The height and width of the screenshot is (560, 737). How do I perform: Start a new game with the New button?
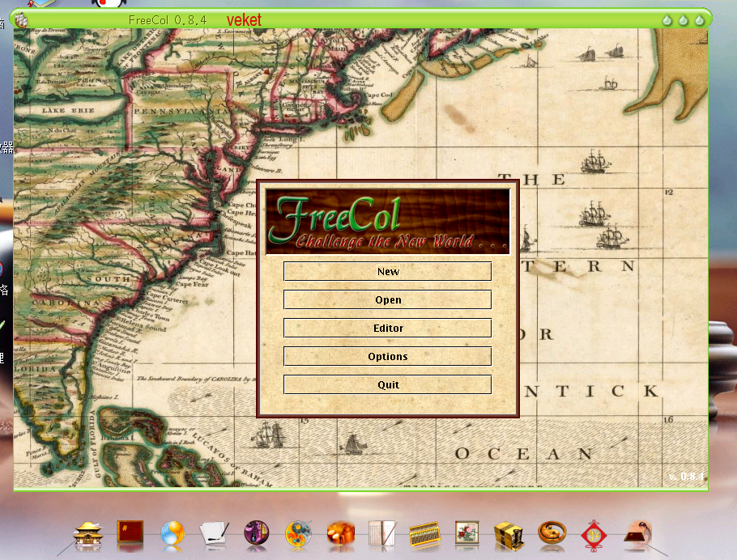click(387, 272)
